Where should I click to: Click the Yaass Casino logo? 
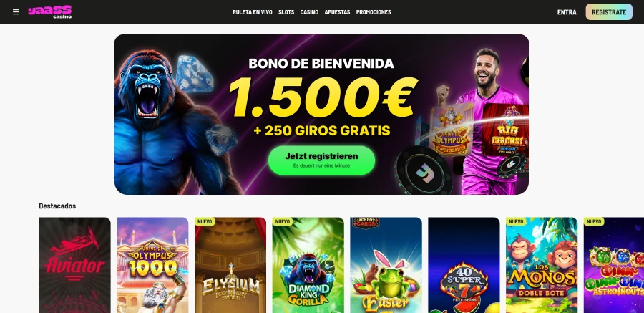[x=49, y=12]
